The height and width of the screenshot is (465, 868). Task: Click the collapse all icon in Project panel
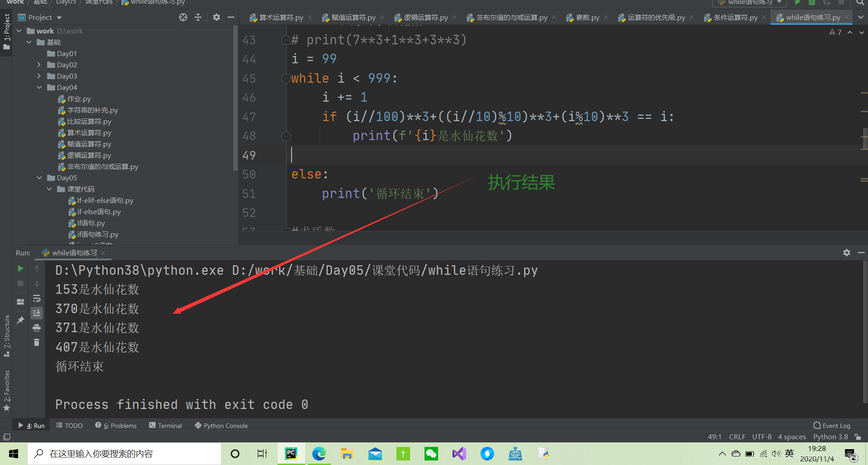coord(198,17)
